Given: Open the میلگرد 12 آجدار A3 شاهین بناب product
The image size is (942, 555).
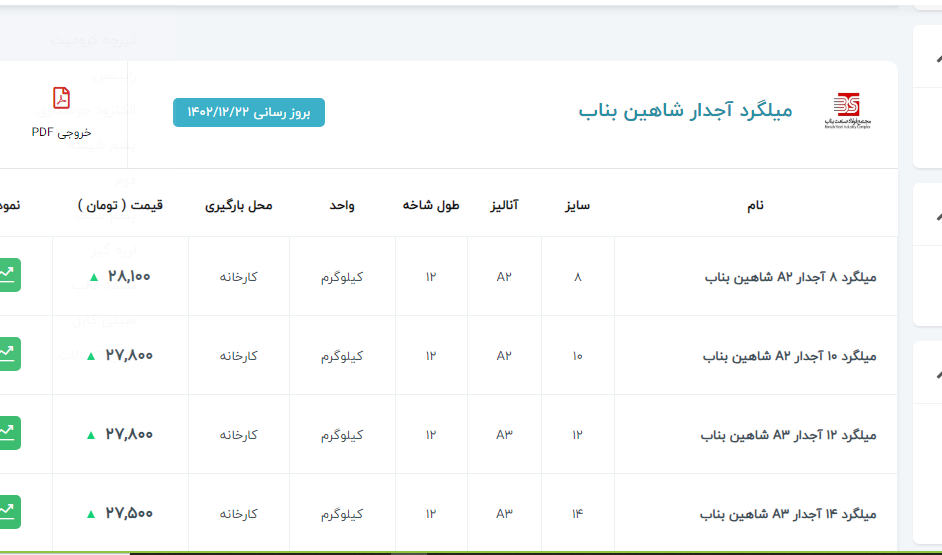Looking at the screenshot, I should (x=788, y=435).
